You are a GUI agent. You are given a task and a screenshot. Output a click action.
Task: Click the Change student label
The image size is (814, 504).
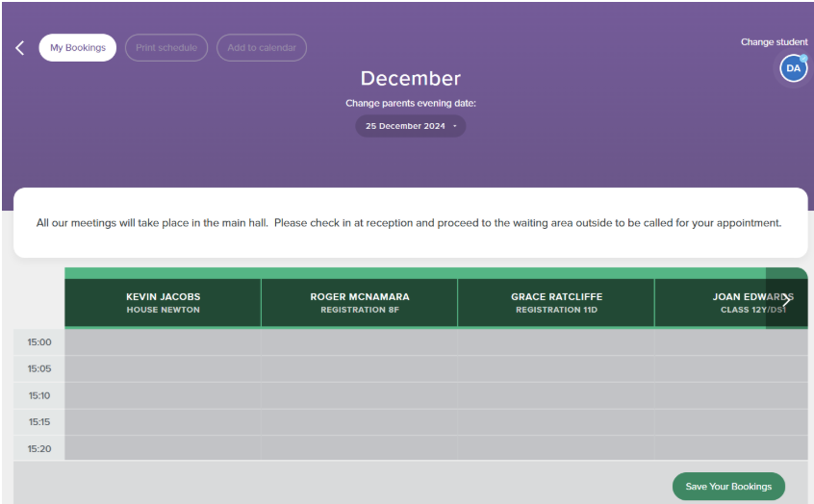(x=774, y=42)
